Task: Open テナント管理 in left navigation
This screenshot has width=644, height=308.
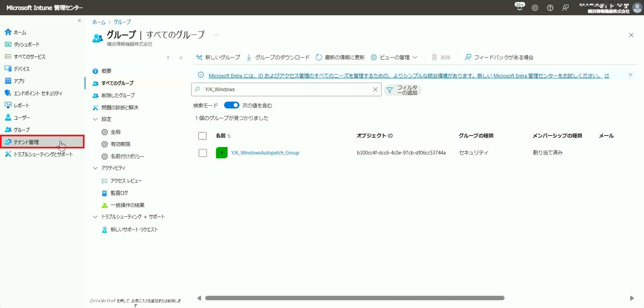Action: coord(42,142)
